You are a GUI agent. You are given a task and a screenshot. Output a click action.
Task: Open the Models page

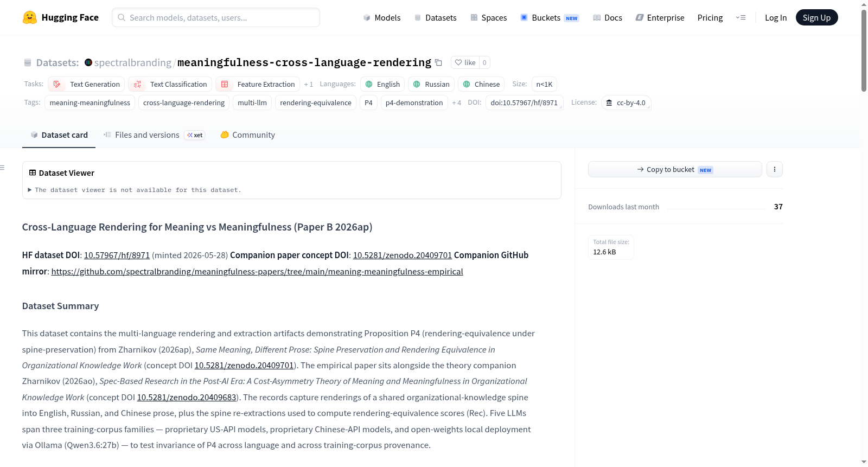point(382,17)
